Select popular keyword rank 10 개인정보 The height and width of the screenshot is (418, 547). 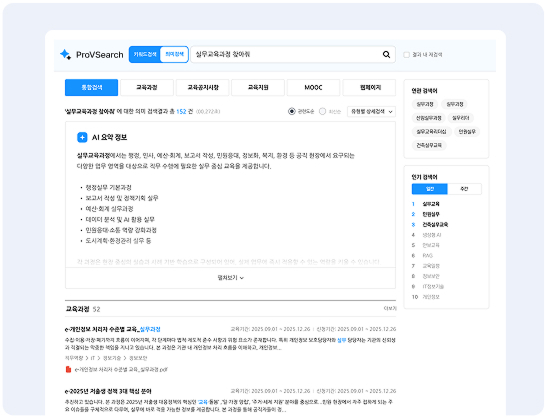(x=431, y=297)
